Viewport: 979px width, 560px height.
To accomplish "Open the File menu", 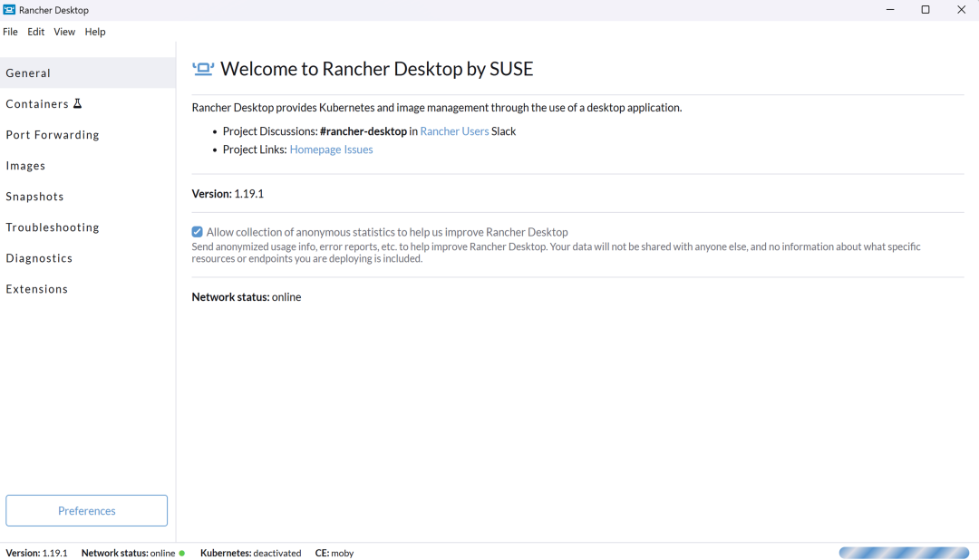I will click(x=11, y=32).
